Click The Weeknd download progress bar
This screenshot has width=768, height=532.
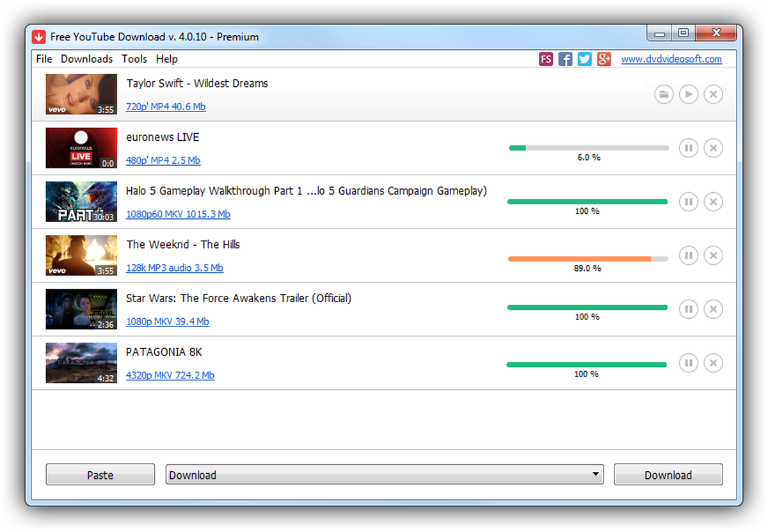(588, 259)
